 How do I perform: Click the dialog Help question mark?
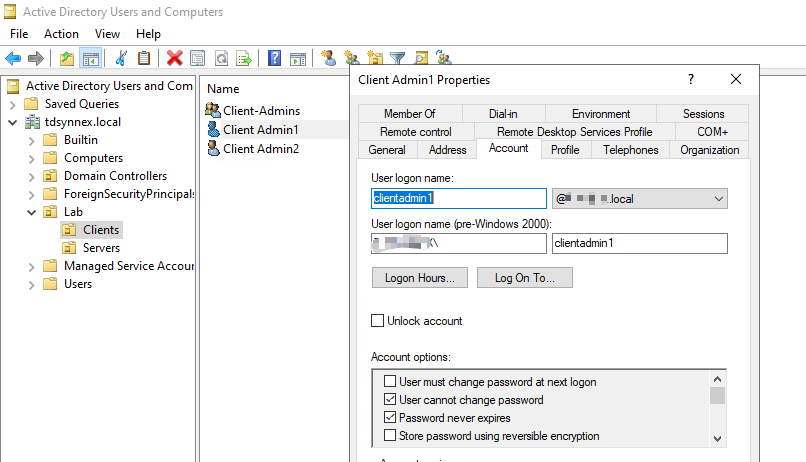[691, 79]
